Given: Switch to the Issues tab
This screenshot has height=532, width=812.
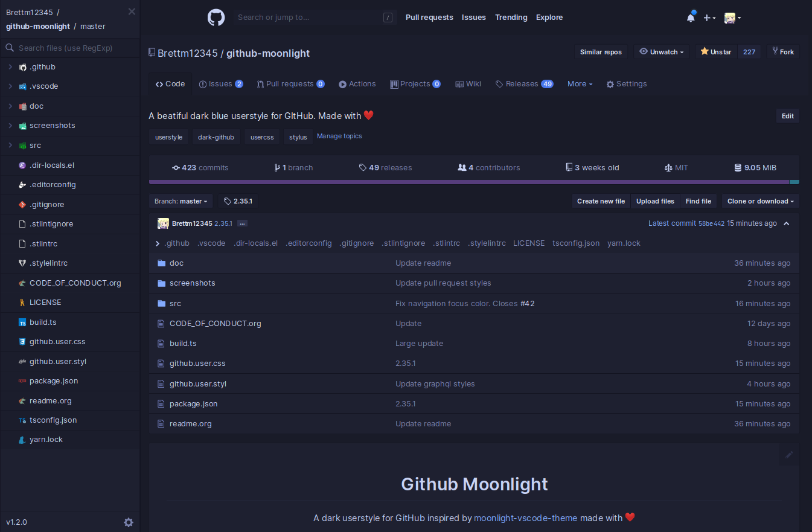Looking at the screenshot, I should point(221,84).
